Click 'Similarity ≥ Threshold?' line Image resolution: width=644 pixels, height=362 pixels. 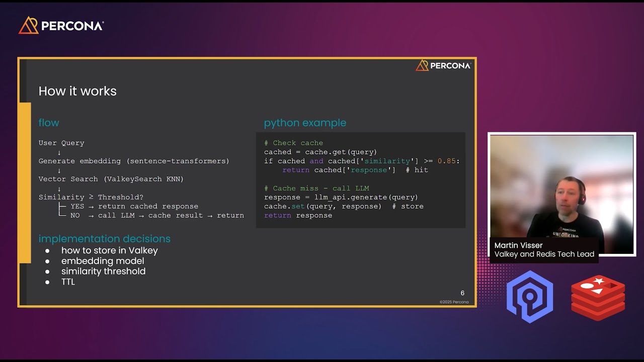point(91,197)
